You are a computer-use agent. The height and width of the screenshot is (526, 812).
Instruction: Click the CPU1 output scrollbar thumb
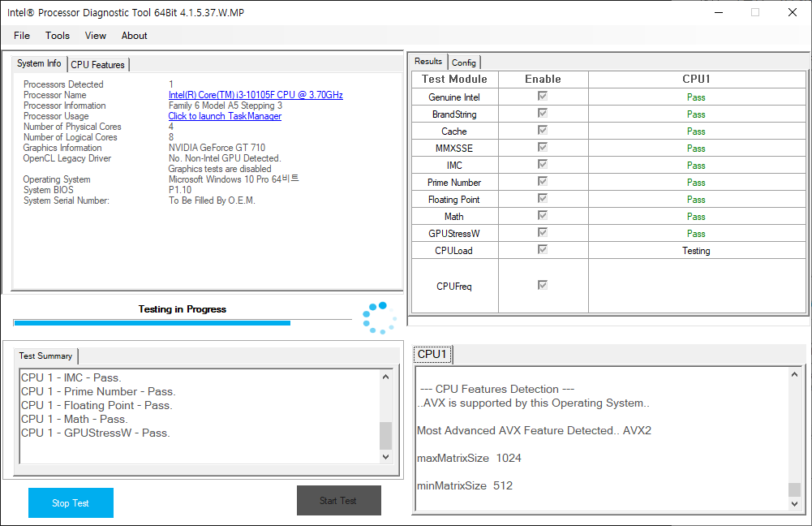coord(794,489)
